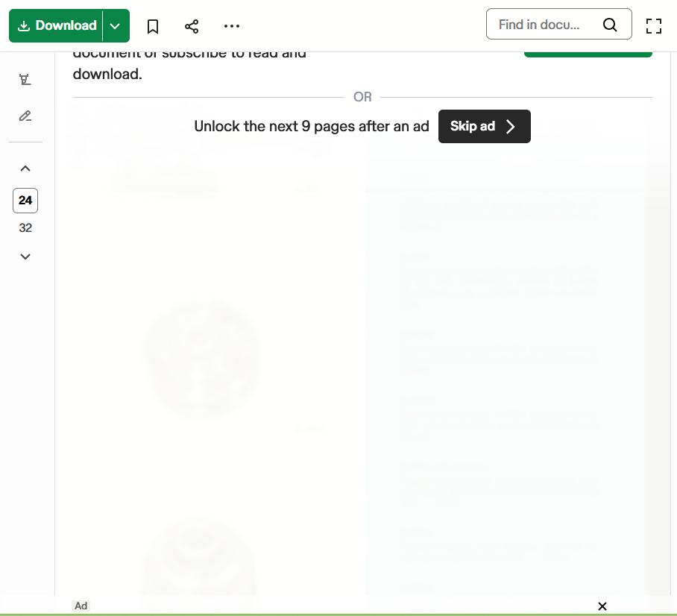
Task: Click the current page number box 24
Action: click(x=25, y=201)
